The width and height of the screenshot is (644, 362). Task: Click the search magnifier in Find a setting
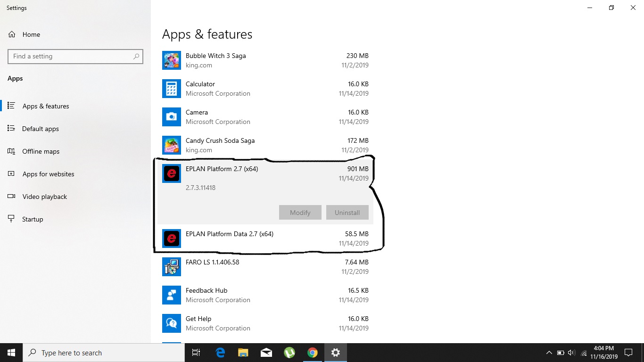136,56
